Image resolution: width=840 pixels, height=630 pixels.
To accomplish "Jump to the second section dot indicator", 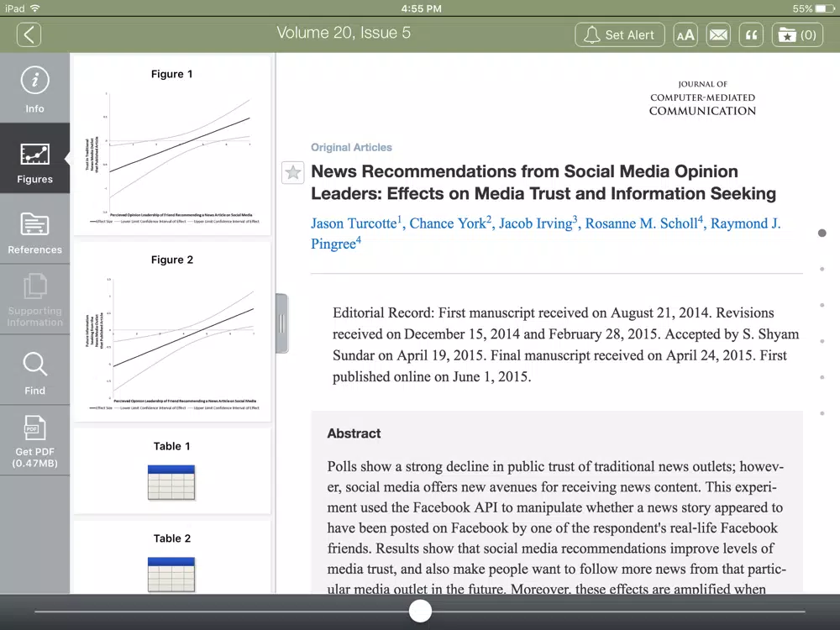I will [x=822, y=269].
